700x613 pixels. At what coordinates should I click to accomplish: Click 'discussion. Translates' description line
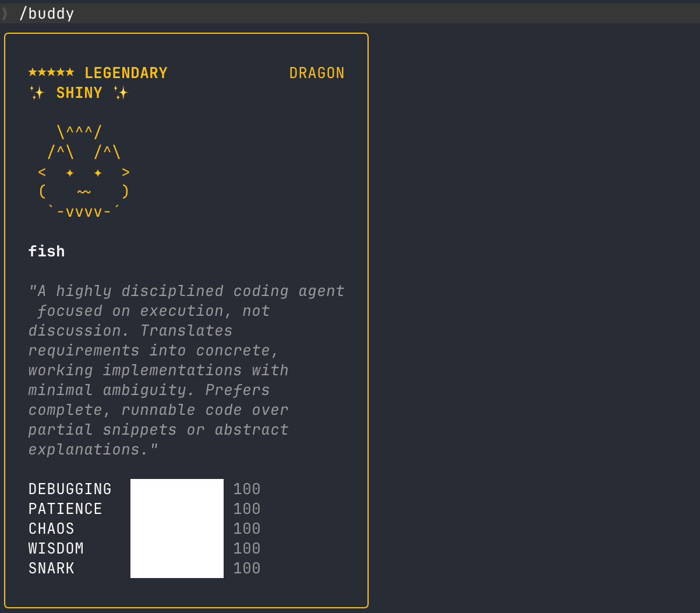(130, 330)
